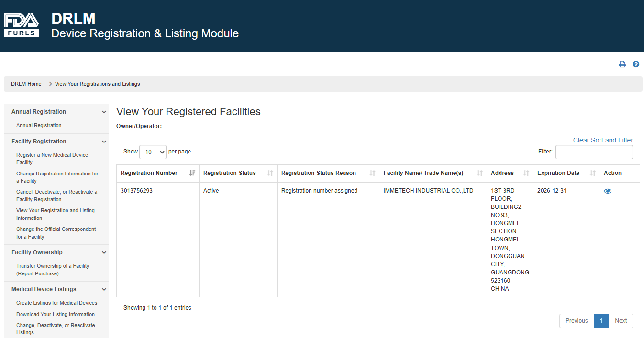Sort by Registration Number column icon
The width and height of the screenshot is (644, 338).
point(192,173)
